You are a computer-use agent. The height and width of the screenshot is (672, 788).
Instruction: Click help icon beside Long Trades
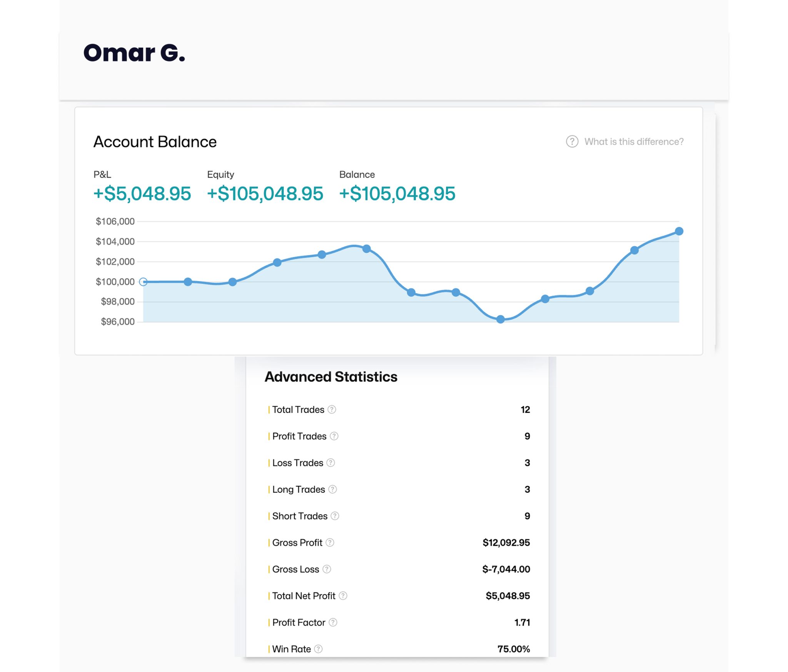(332, 489)
